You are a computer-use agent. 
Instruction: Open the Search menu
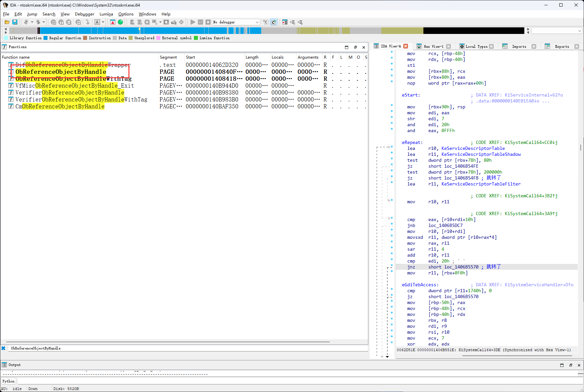[49, 14]
